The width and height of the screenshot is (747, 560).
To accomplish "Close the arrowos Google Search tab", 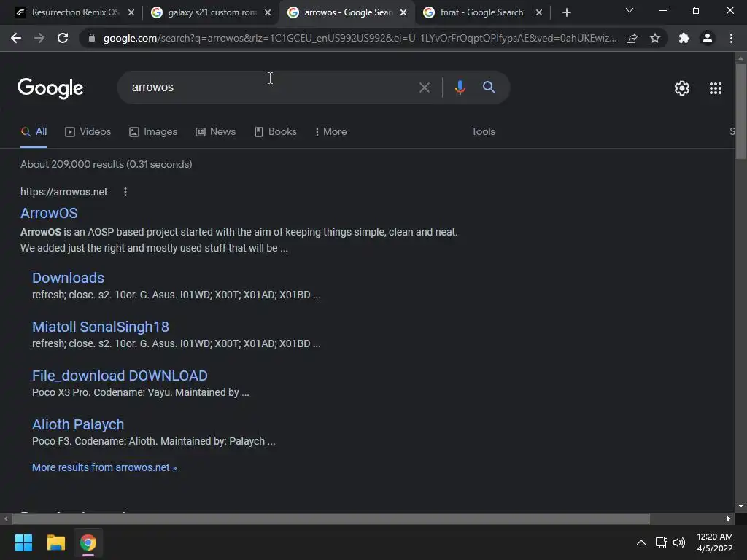I will pos(403,12).
